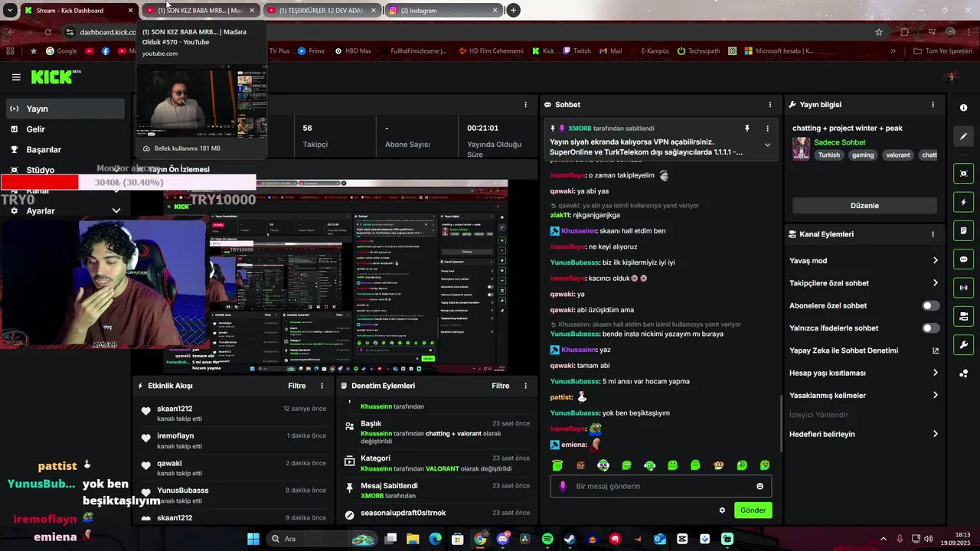980x551 pixels.
Task: Click the stream preview thumbnail
Action: (335, 276)
